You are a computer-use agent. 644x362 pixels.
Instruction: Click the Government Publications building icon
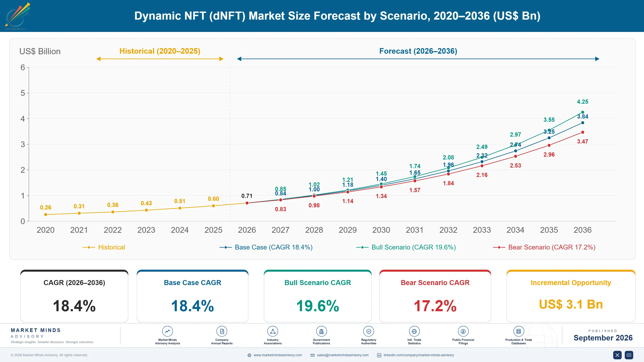(x=321, y=331)
